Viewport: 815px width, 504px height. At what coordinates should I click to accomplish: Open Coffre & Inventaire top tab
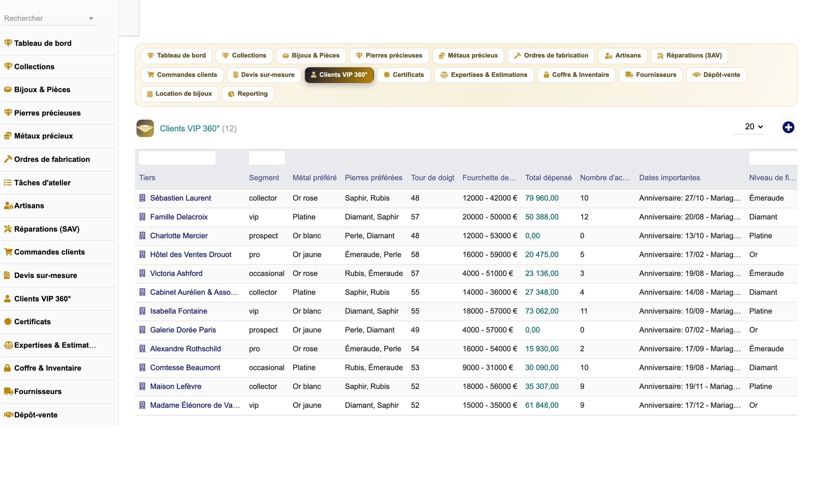point(576,75)
